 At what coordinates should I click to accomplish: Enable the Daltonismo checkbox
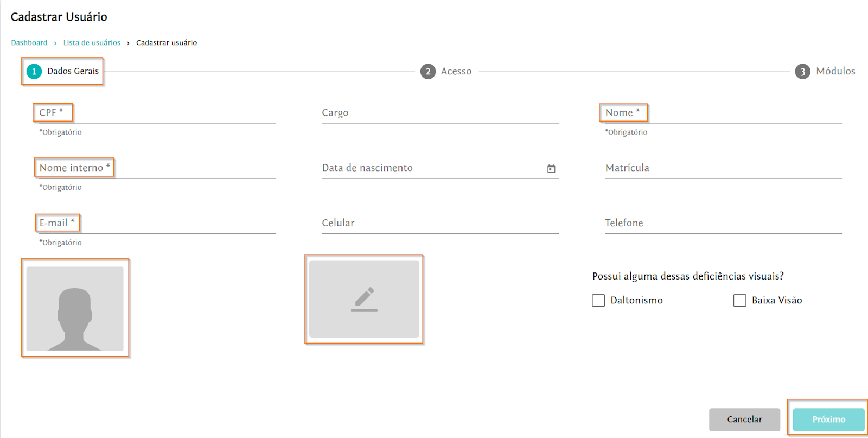click(x=598, y=301)
